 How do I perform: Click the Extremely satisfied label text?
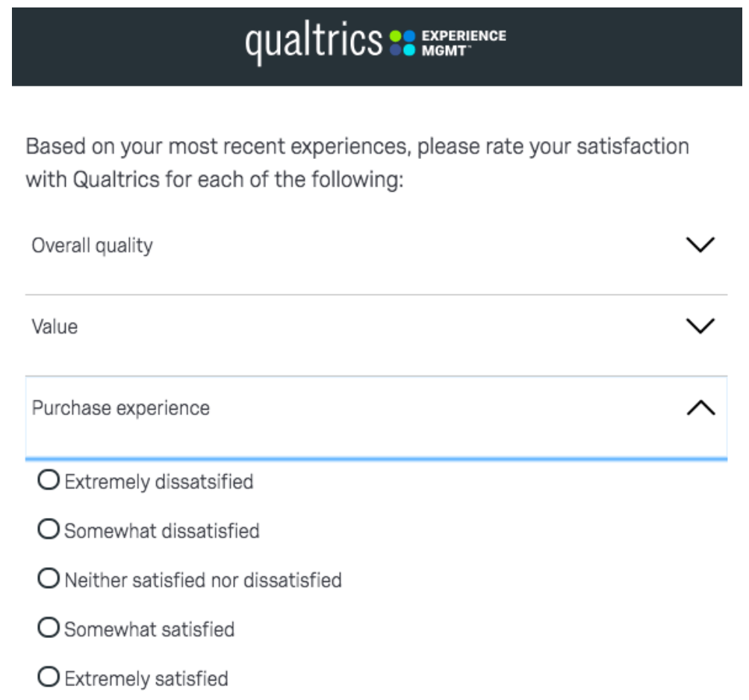tap(146, 678)
